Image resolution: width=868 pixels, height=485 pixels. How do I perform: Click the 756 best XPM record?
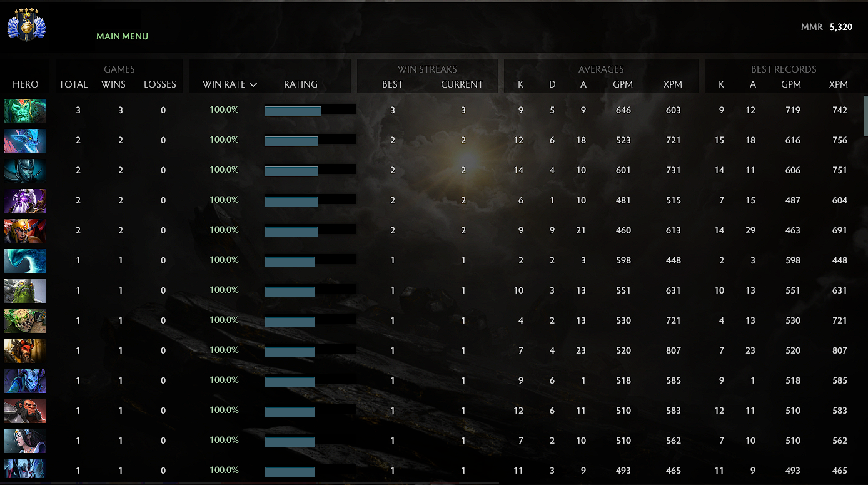[840, 140]
